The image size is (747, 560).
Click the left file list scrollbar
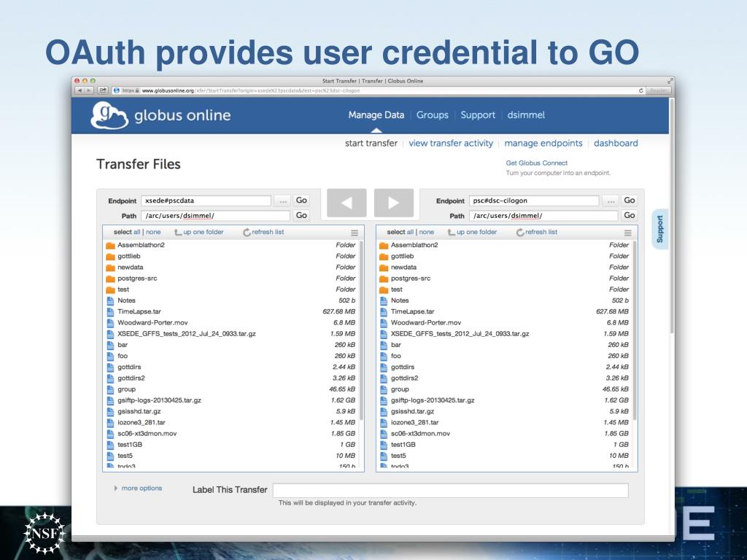[x=361, y=331]
